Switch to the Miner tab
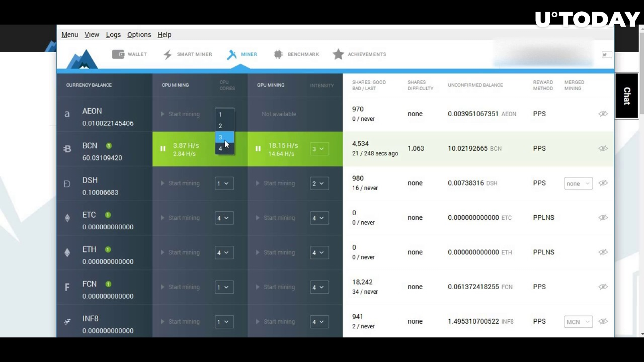Screen dimensions: 644x362 pyautogui.click(x=242, y=54)
